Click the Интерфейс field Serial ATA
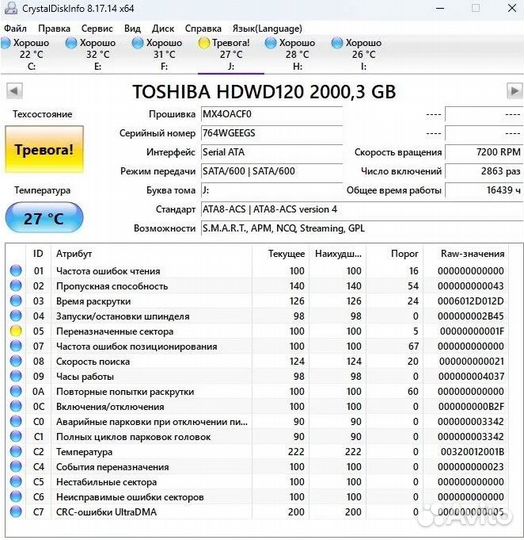The image size is (524, 540). click(272, 152)
